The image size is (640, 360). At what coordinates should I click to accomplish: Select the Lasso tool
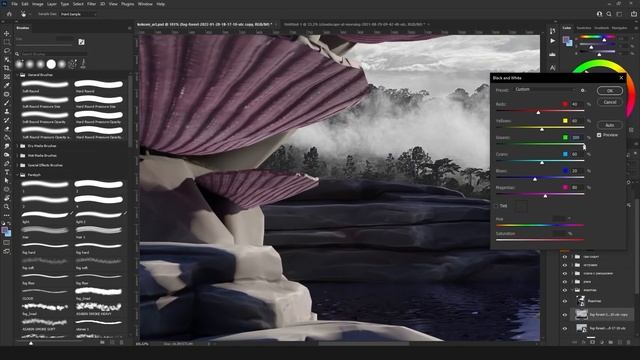[x=7, y=51]
